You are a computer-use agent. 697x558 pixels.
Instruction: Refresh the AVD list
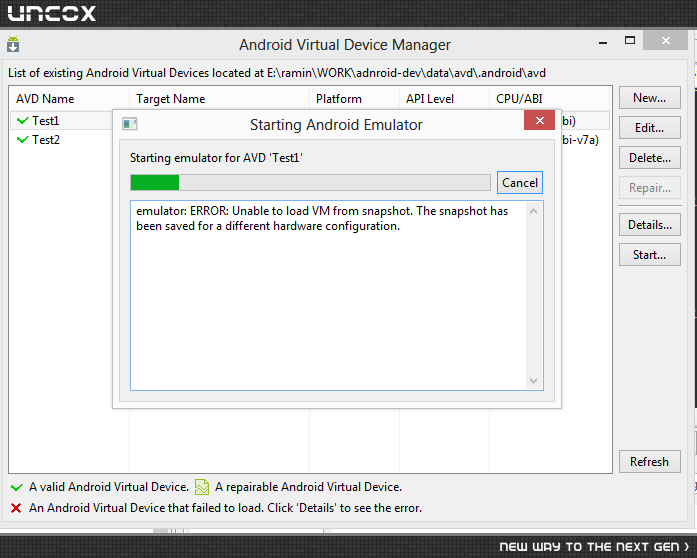[x=649, y=462]
